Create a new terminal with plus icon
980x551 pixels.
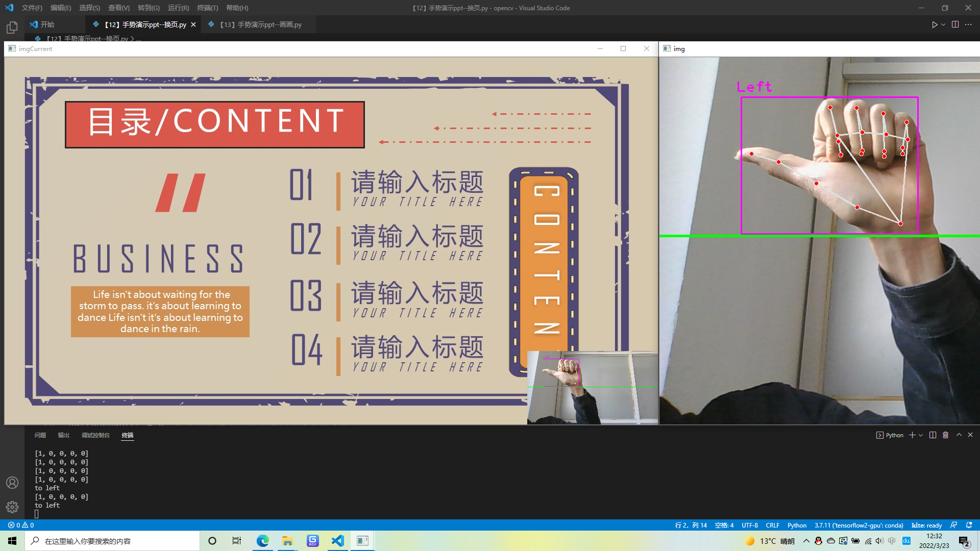(x=912, y=435)
